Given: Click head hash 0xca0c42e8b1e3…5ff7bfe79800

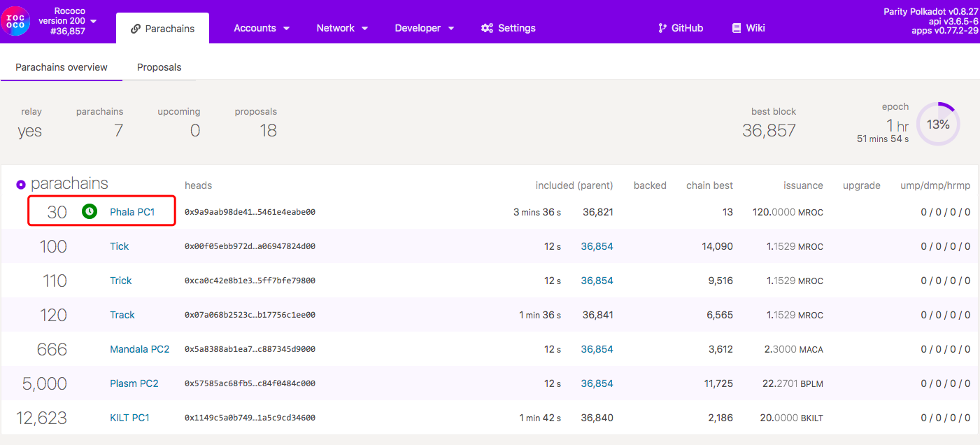Looking at the screenshot, I should (250, 281).
